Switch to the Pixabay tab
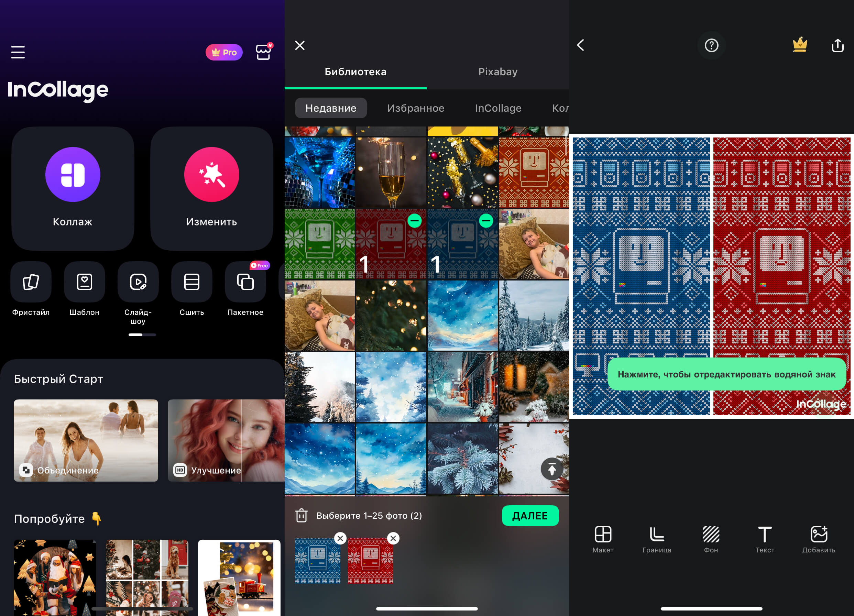This screenshot has height=616, width=854. (x=498, y=71)
